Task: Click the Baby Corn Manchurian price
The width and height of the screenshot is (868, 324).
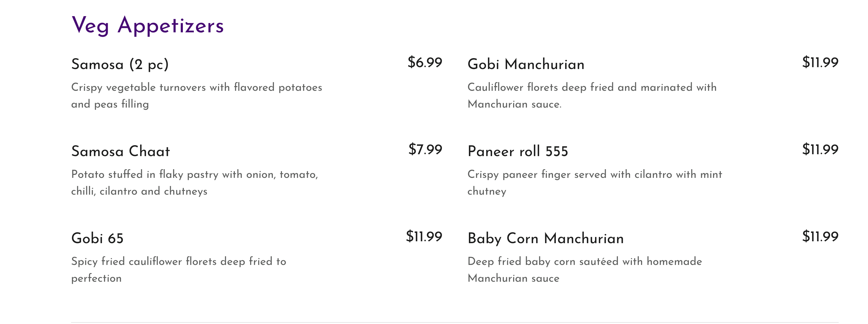Action: pos(820,237)
